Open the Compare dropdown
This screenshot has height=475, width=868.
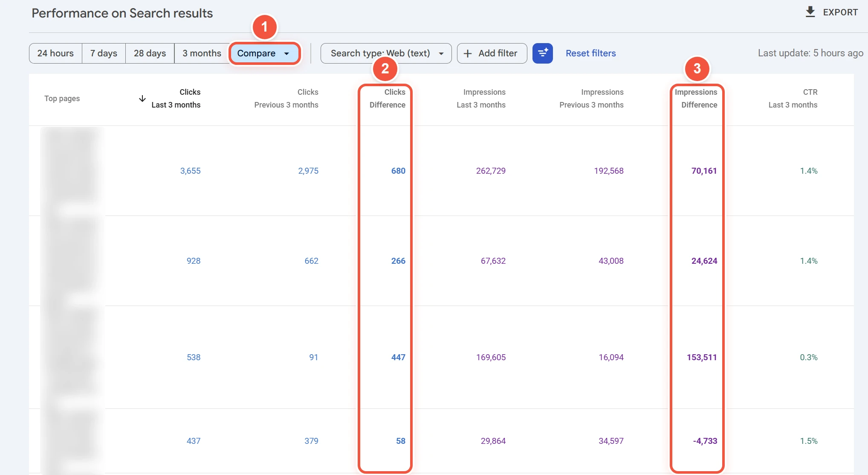[x=264, y=53]
